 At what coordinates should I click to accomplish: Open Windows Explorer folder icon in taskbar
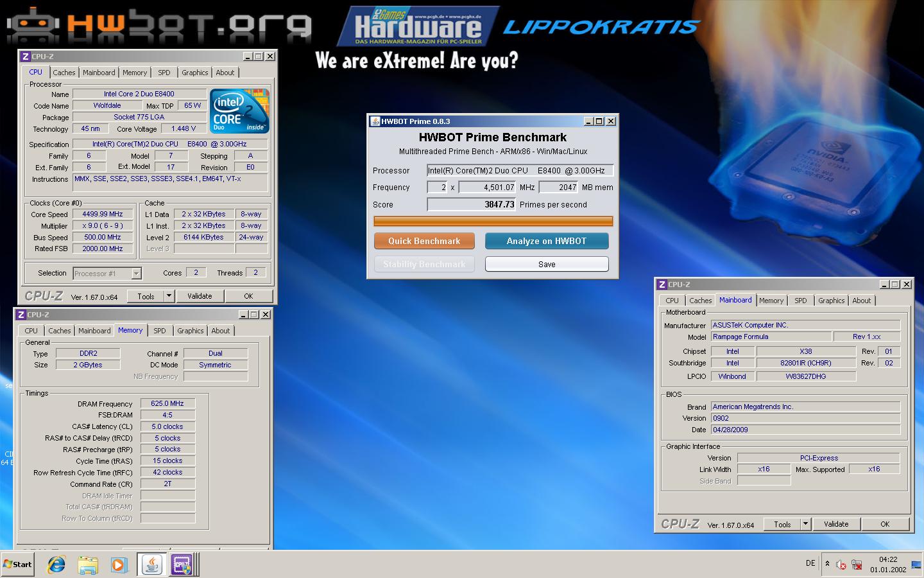click(88, 565)
